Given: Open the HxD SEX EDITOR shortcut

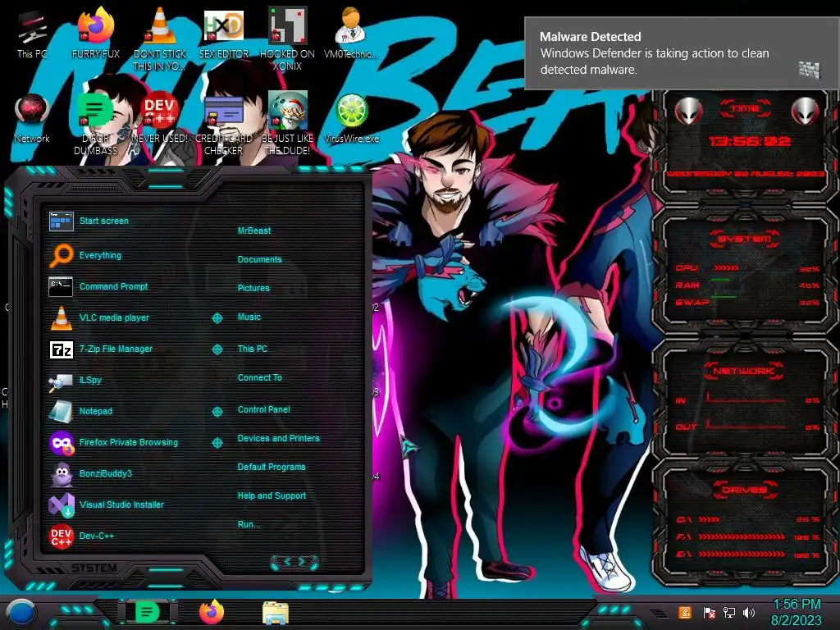Looking at the screenshot, I should click(224, 35).
